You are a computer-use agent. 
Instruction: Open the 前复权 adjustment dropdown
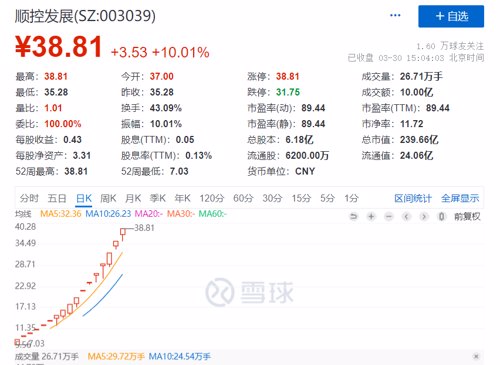(x=467, y=217)
